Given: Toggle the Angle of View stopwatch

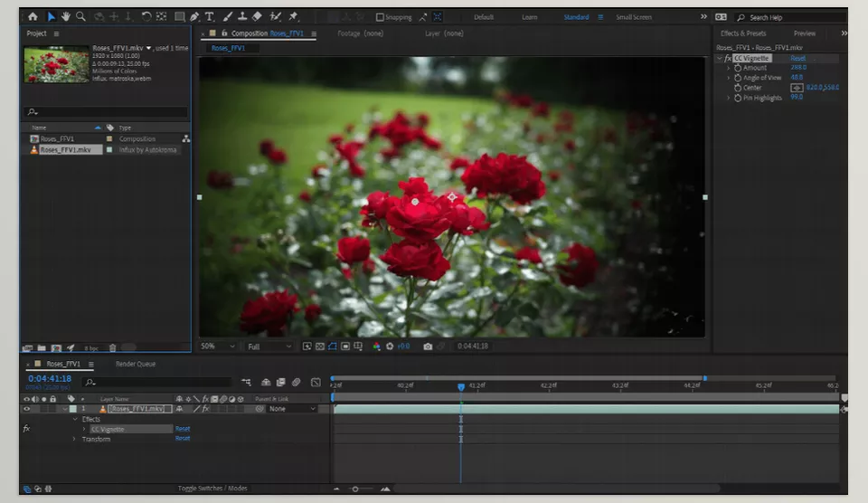Looking at the screenshot, I should pyautogui.click(x=738, y=78).
